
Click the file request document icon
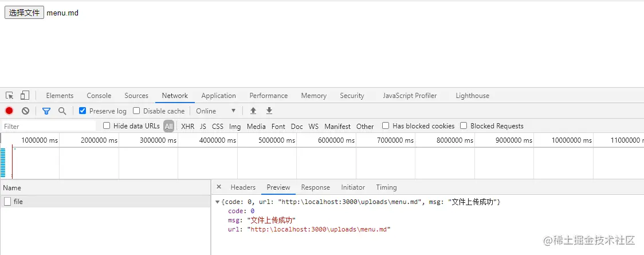click(x=7, y=202)
